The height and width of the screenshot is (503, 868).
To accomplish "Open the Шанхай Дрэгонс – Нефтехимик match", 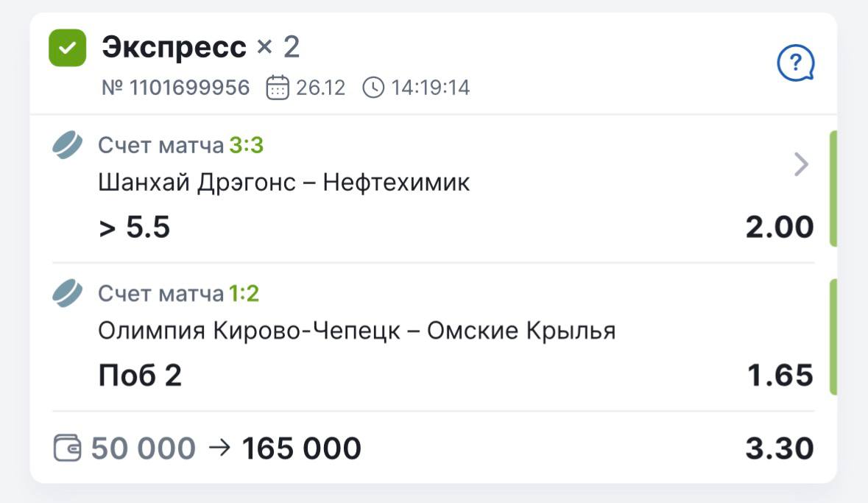I will tap(283, 183).
